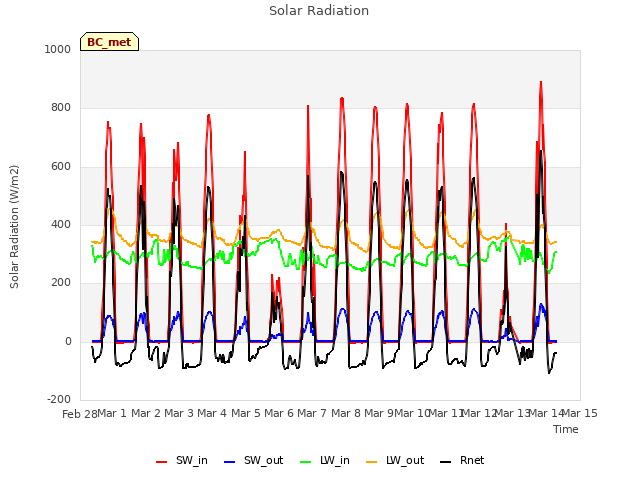Click the Mar 15 x-axis label
Image resolution: width=640 pixels, height=480 pixels.
(x=580, y=413)
